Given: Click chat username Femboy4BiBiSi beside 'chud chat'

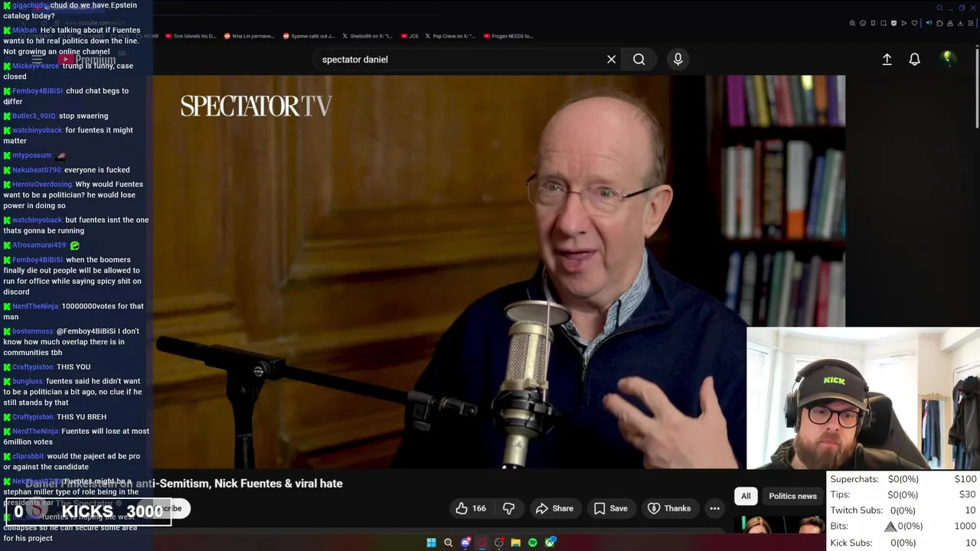Looking at the screenshot, I should tap(38, 90).
